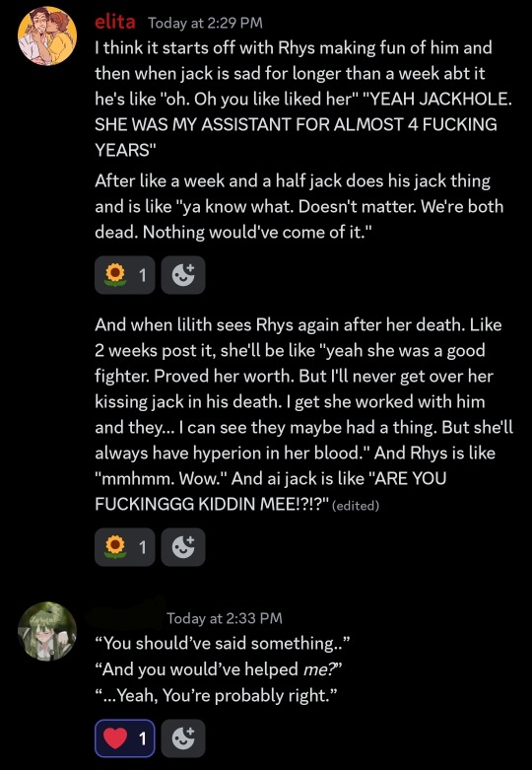The height and width of the screenshot is (770, 532).
Task: Click the (edited) label
Action: [356, 506]
